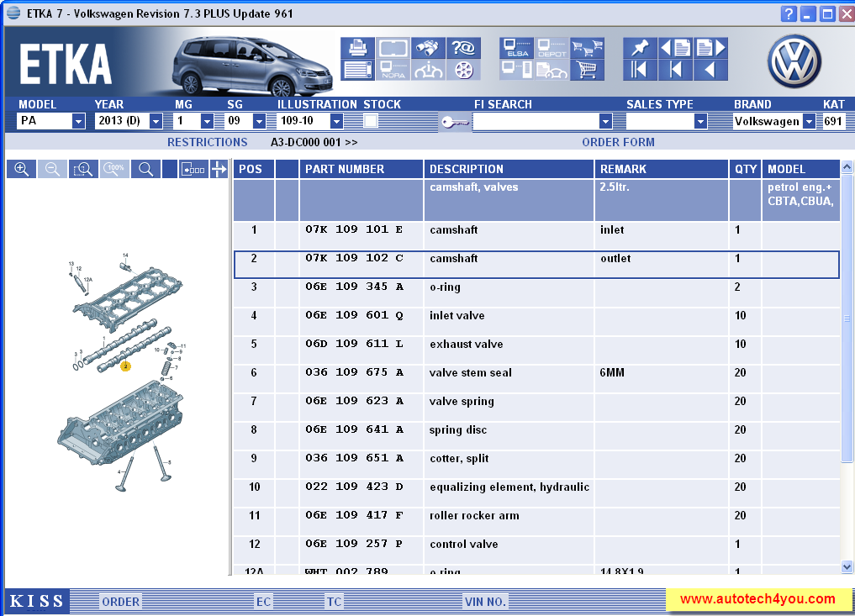Viewport: 855px width, 616px height.
Task: Click the vehicle info icon
Action: [x=428, y=71]
